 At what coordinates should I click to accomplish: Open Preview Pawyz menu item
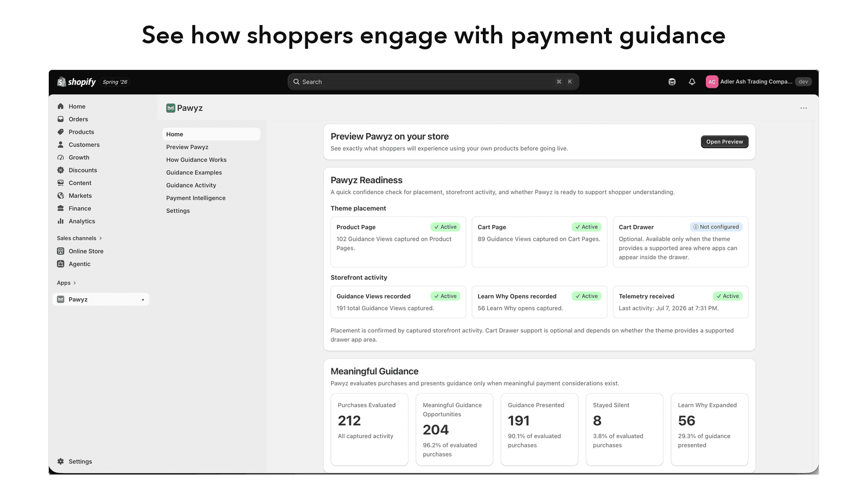187,147
